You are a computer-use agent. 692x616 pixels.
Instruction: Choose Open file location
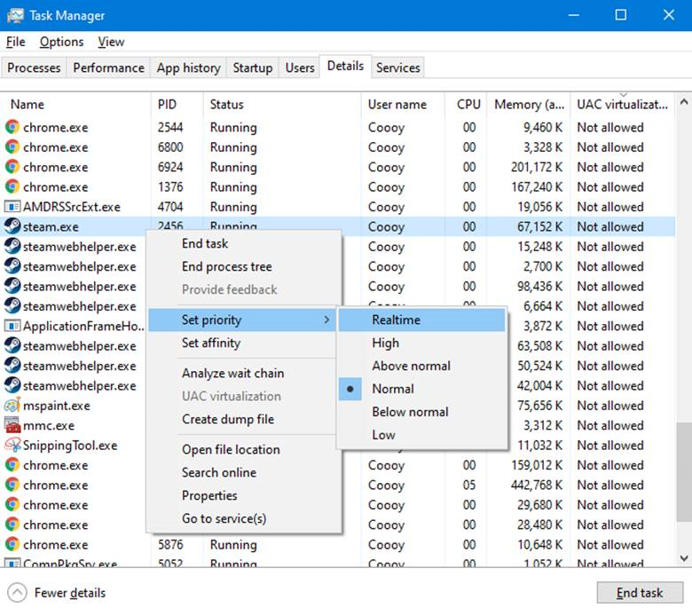245,449
